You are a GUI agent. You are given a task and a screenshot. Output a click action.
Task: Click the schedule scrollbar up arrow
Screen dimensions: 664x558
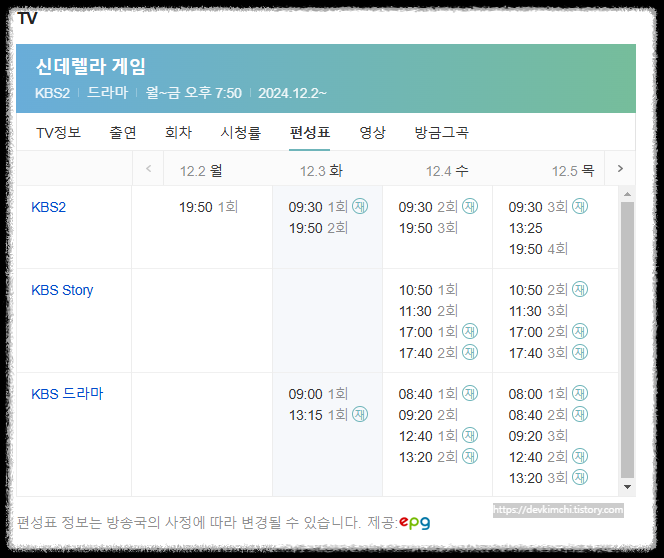click(x=627, y=194)
